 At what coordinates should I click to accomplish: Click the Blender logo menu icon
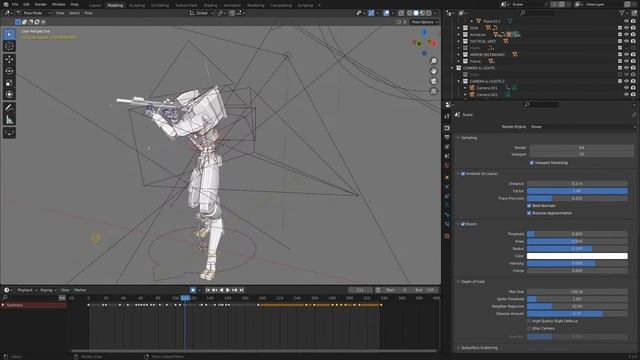[x=6, y=4]
